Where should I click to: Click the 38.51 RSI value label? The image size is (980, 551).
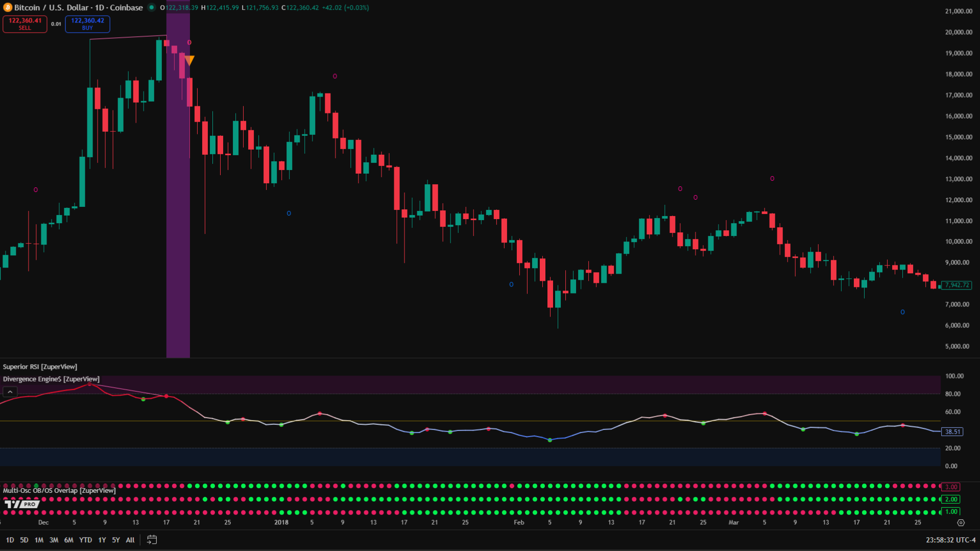pos(952,432)
